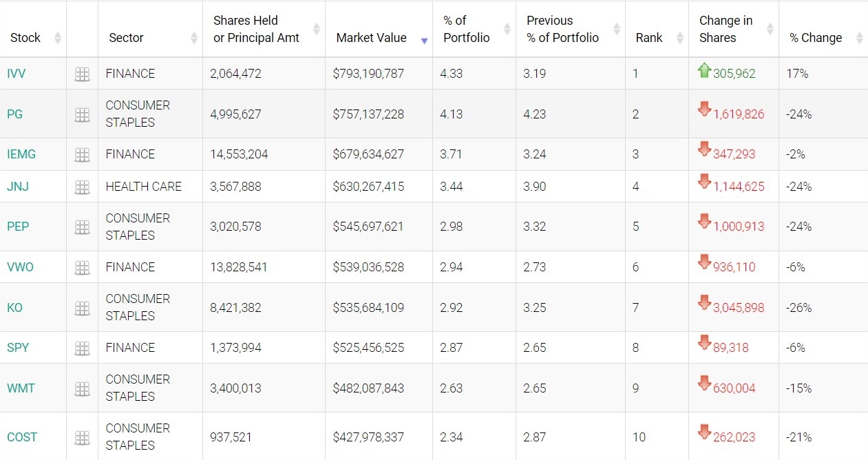The width and height of the screenshot is (868, 460).
Task: Click the SPY stock ticker
Action: 18,348
